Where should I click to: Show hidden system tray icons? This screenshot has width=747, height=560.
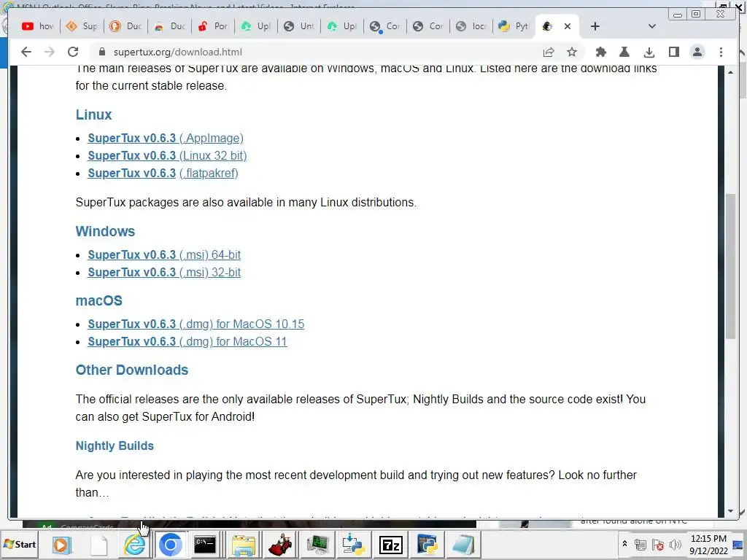624,544
